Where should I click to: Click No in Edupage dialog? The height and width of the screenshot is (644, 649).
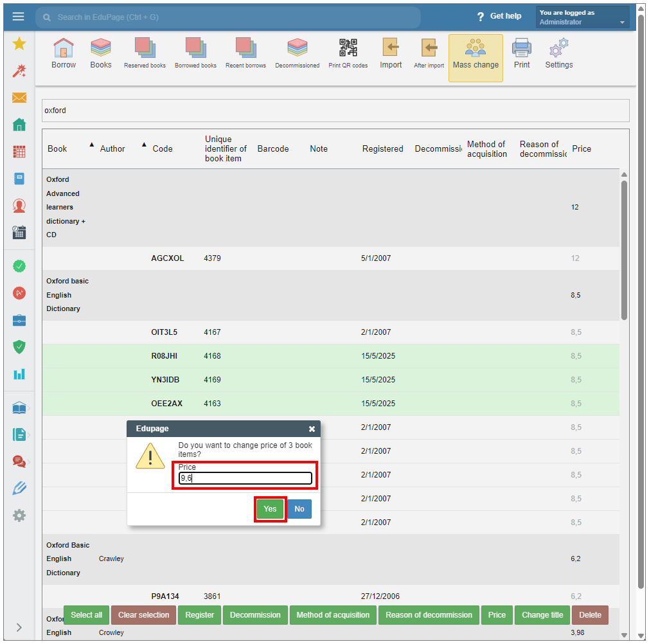point(299,509)
